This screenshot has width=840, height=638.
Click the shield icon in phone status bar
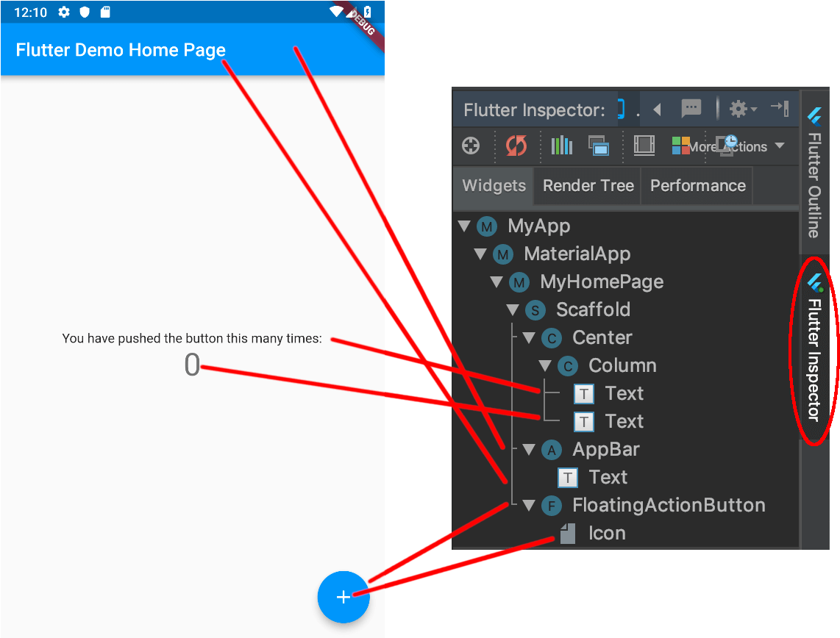coord(85,12)
